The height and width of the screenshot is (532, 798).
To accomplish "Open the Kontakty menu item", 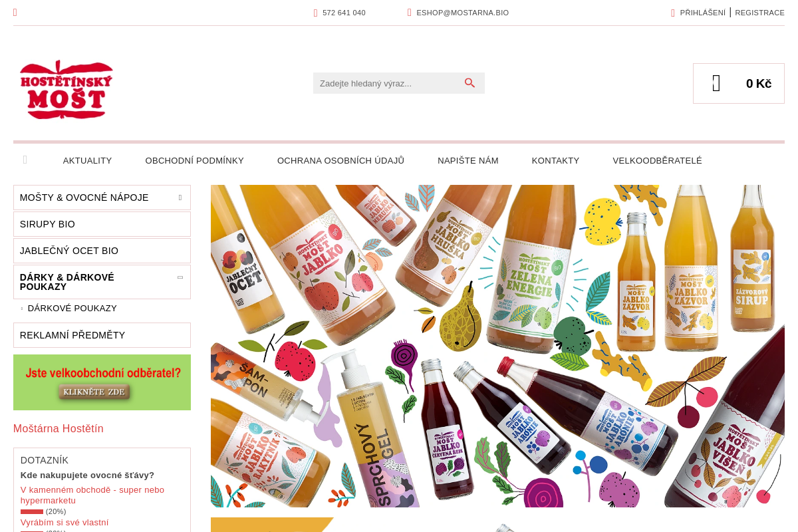I will pyautogui.click(x=555, y=160).
